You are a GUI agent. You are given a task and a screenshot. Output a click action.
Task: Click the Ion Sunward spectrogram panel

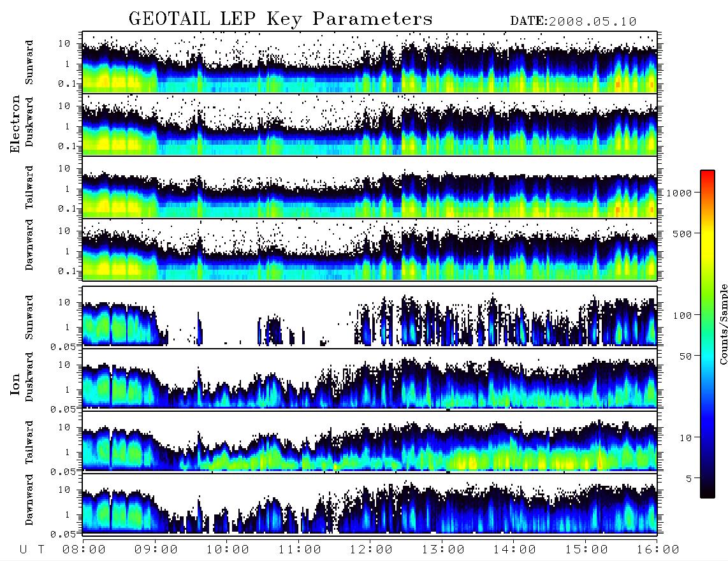370,316
